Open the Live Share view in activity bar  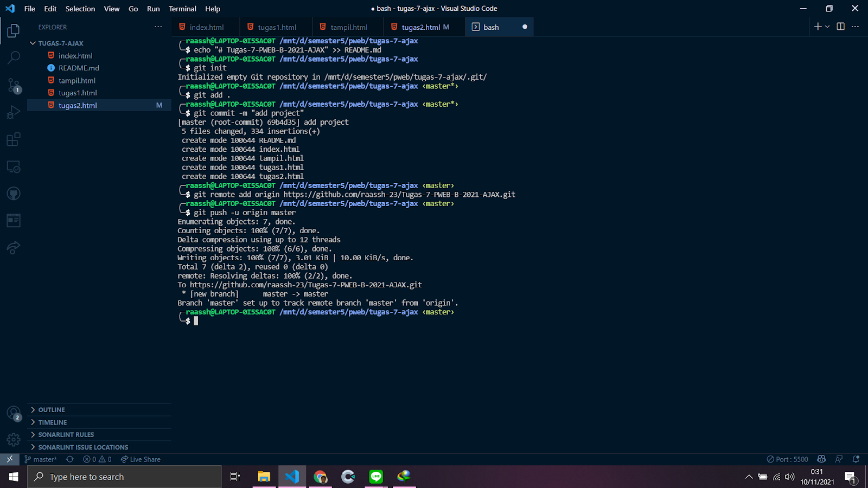pyautogui.click(x=14, y=248)
